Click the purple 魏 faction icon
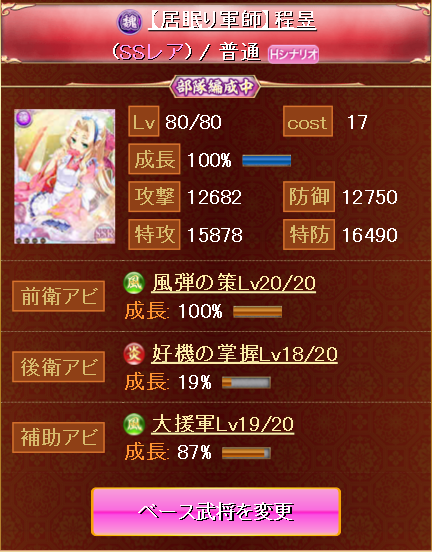 [130, 22]
